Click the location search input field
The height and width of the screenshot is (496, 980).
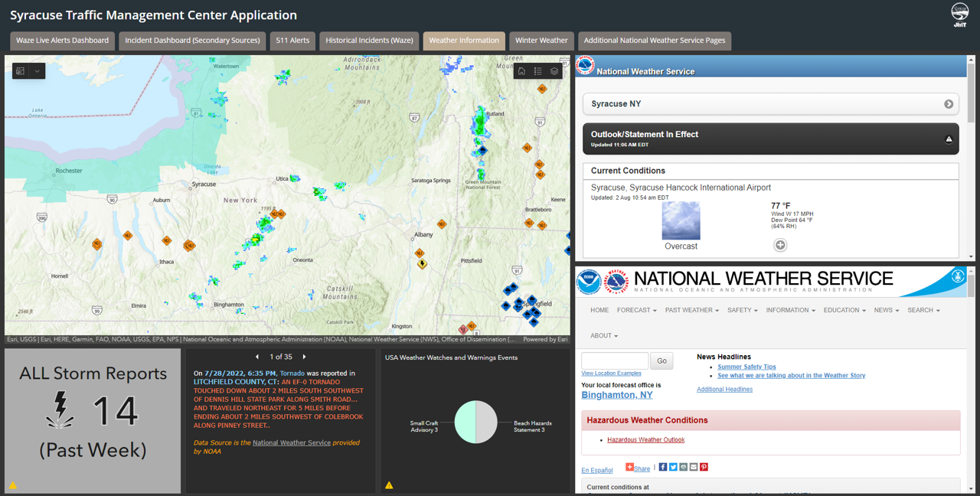point(615,361)
